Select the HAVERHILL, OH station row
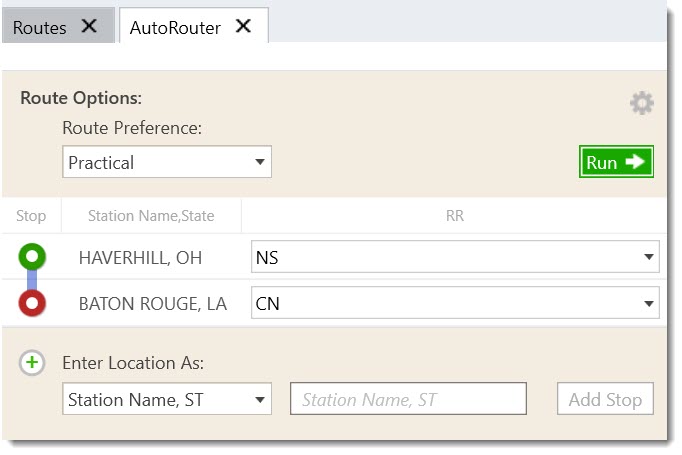The width and height of the screenshot is (682, 455). click(x=140, y=258)
